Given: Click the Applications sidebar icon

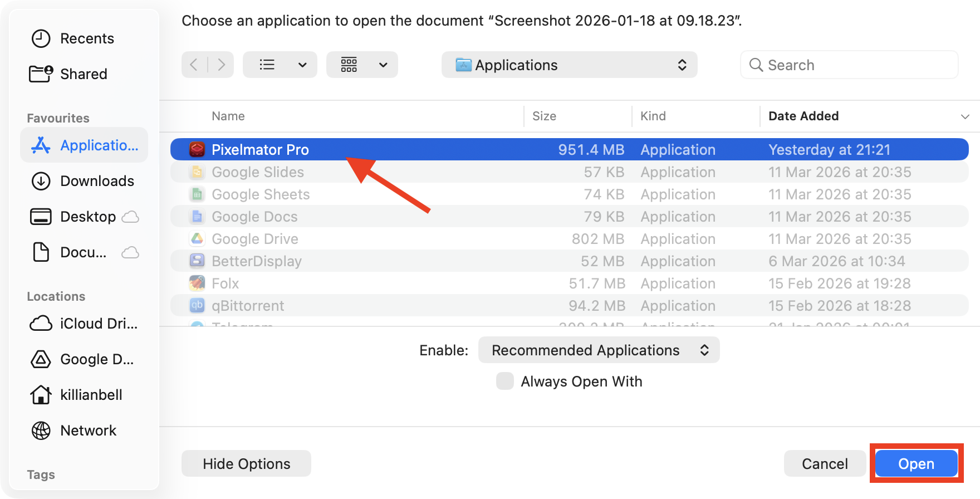Looking at the screenshot, I should tap(41, 145).
